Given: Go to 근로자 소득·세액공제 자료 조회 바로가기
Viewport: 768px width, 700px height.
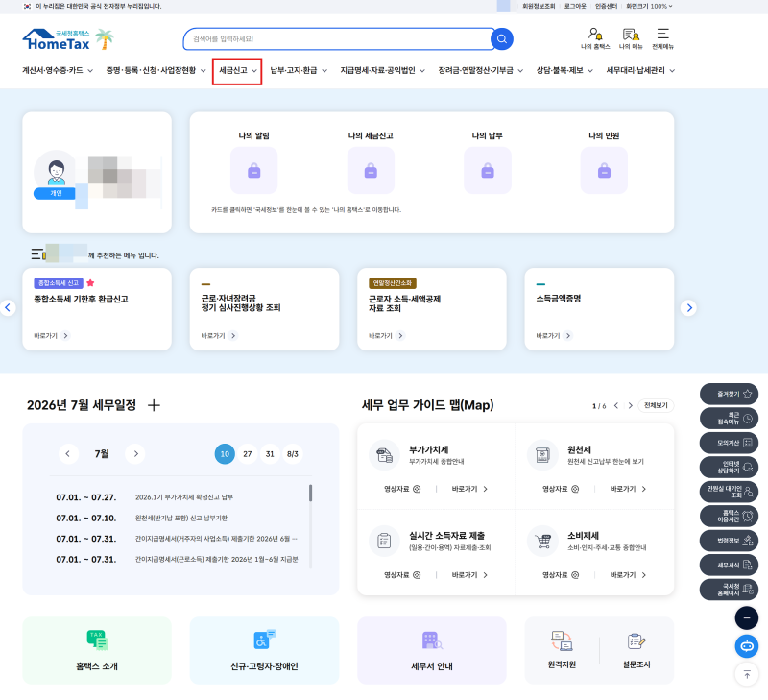Looking at the screenshot, I should click(x=387, y=335).
